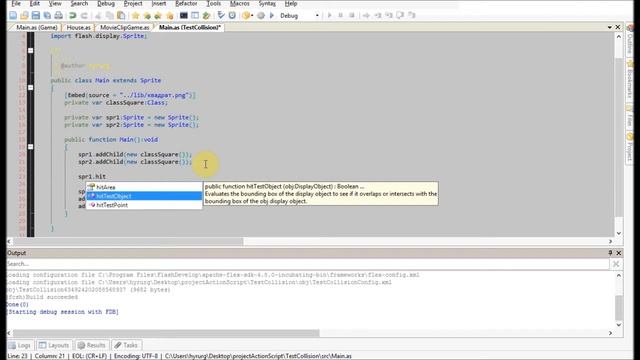Open the Tasks panel tab
Viewport: 640px width, 360px height.
[126, 345]
